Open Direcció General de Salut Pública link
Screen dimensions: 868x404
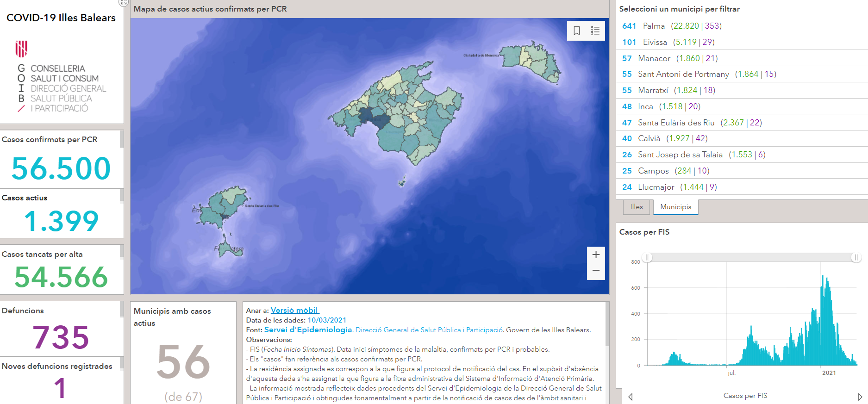point(429,330)
